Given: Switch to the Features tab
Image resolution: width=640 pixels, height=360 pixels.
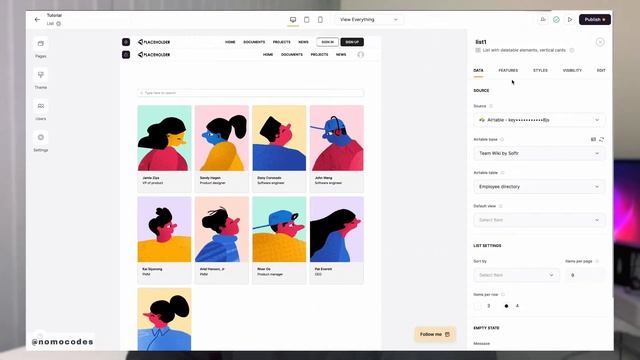Looking at the screenshot, I should 508,71.
